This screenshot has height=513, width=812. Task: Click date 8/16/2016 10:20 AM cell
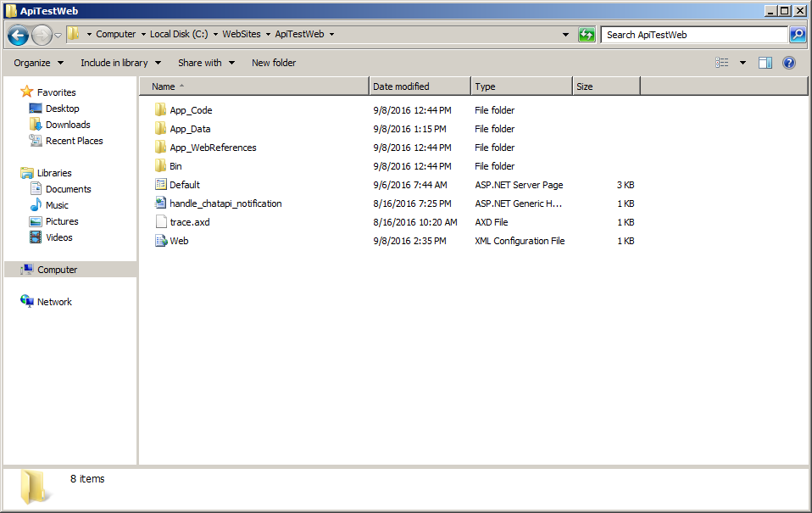414,222
